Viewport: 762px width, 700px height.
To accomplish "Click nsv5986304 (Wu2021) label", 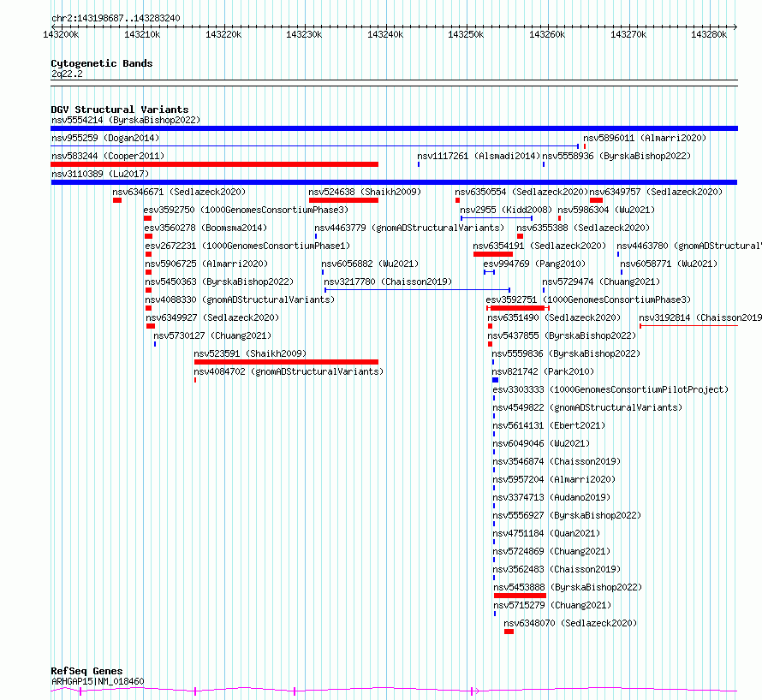I will point(606,210).
